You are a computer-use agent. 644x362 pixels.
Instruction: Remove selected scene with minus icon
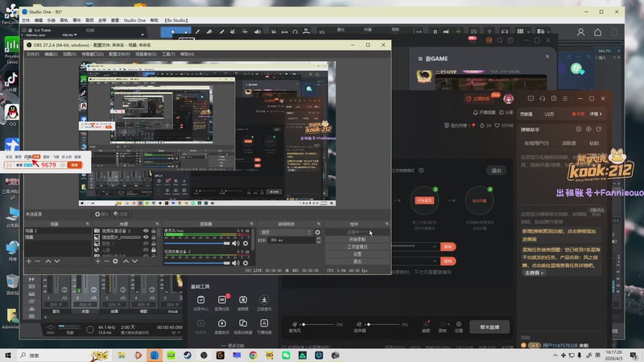click(37, 261)
